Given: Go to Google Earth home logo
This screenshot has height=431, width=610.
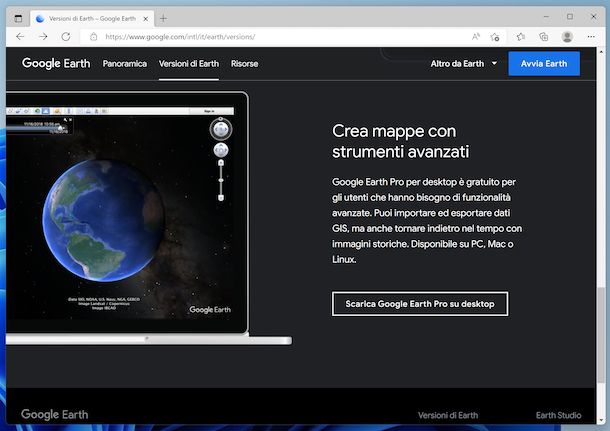Looking at the screenshot, I should tap(56, 63).
